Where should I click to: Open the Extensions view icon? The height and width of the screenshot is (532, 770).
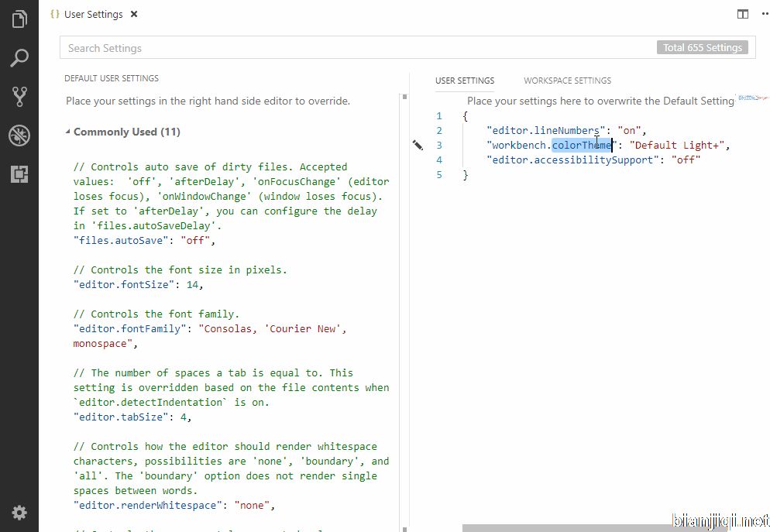pyautogui.click(x=19, y=174)
